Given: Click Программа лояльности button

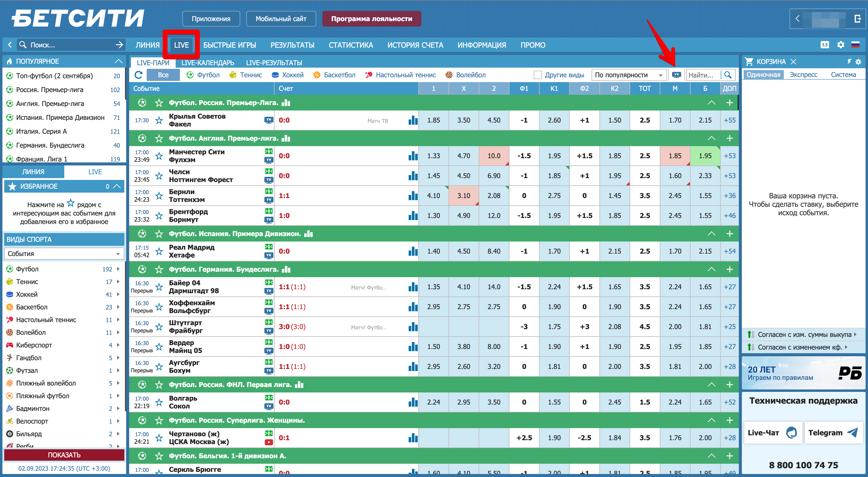Looking at the screenshot, I should point(371,19).
